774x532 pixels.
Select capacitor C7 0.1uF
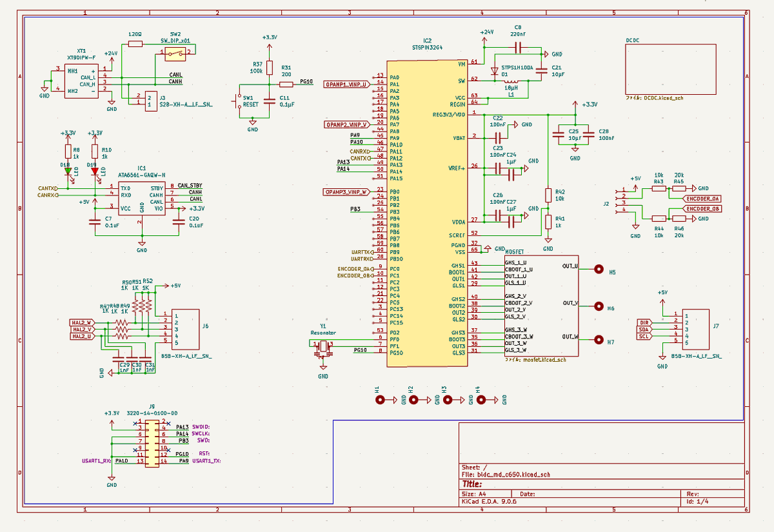[96, 222]
